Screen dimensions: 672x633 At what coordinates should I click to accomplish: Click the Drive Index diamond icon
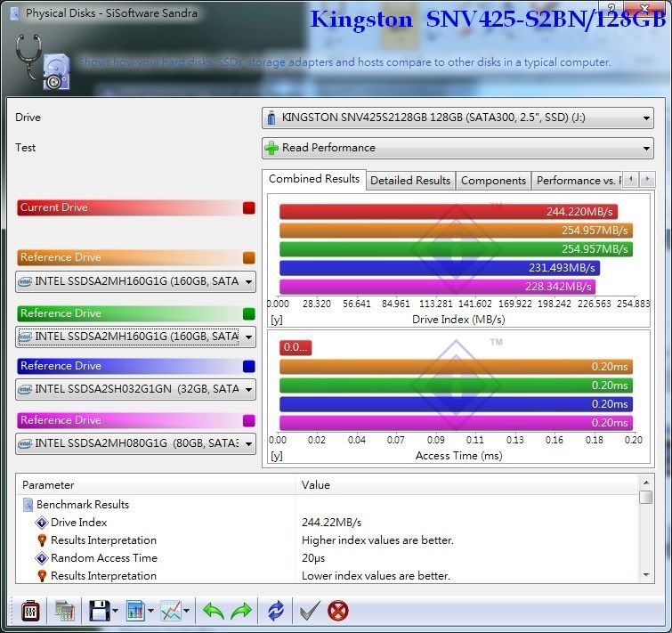pyautogui.click(x=42, y=523)
